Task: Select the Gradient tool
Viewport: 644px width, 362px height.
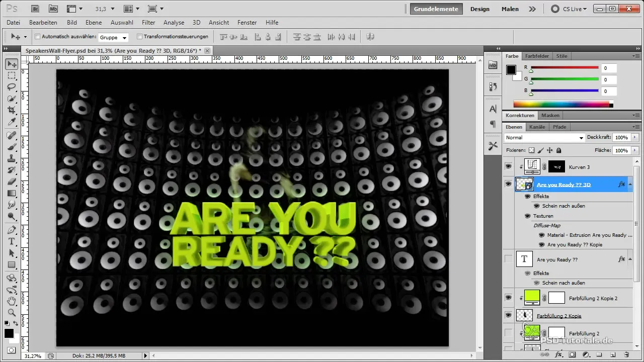Action: tap(12, 193)
